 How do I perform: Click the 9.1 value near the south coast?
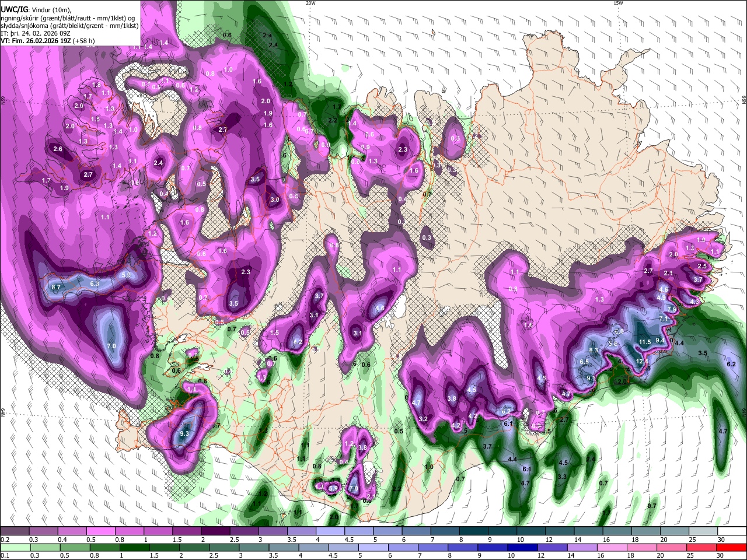pos(591,378)
